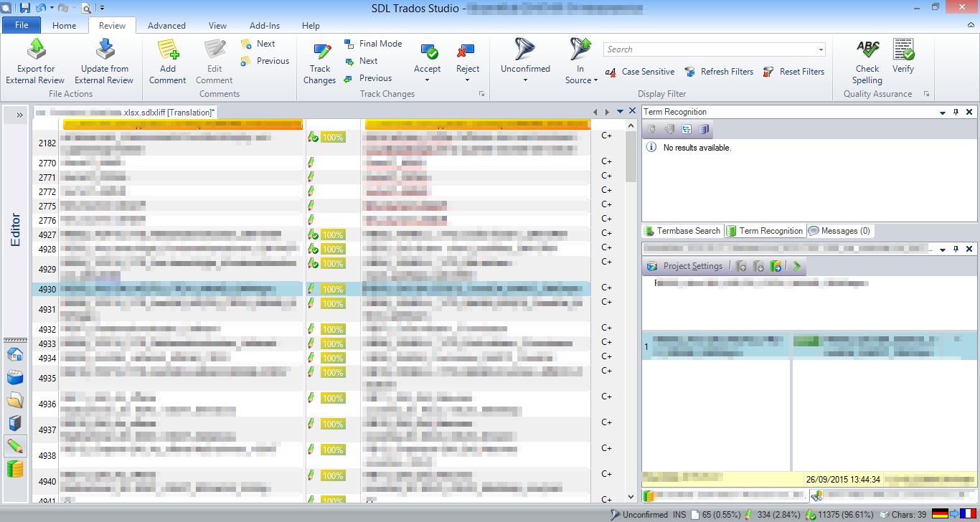The image size is (980, 522).
Task: Click the Update from External Review icon
Action: [x=104, y=49]
